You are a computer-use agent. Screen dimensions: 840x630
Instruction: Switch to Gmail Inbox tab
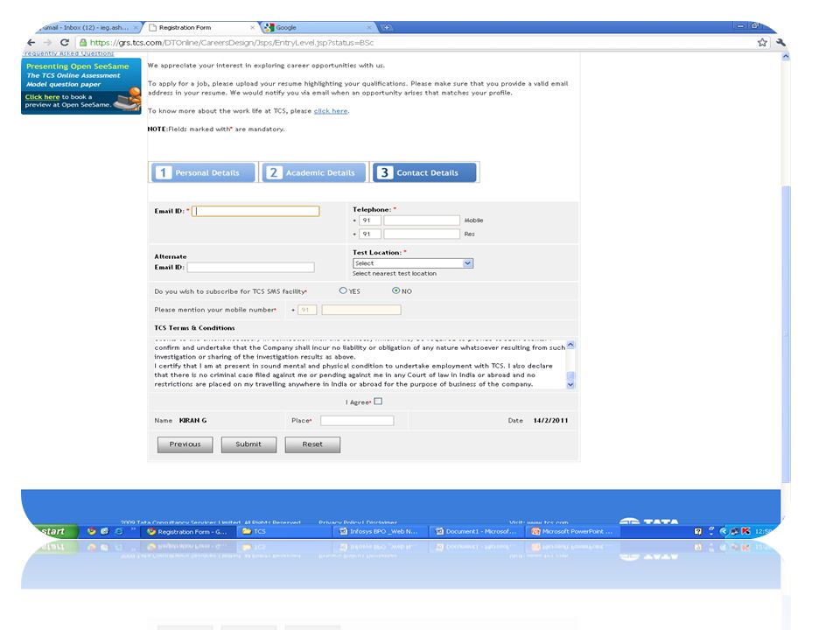click(x=86, y=27)
